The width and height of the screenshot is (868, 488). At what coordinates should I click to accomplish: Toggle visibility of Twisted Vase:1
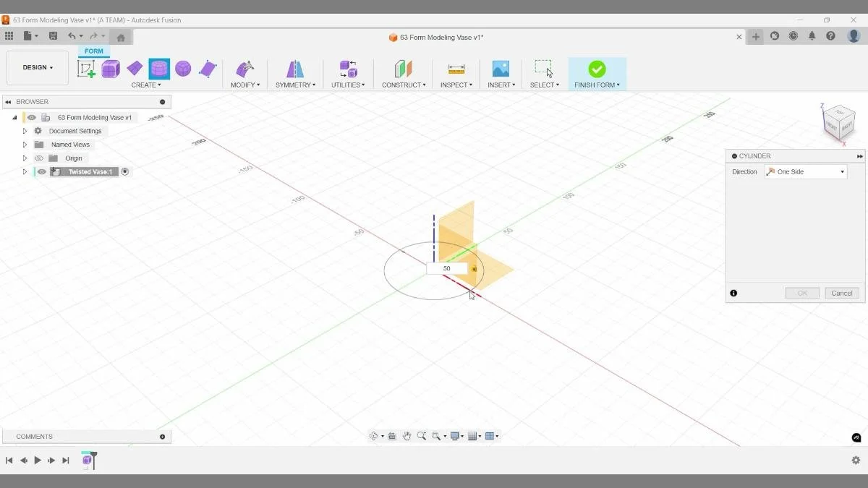point(42,171)
